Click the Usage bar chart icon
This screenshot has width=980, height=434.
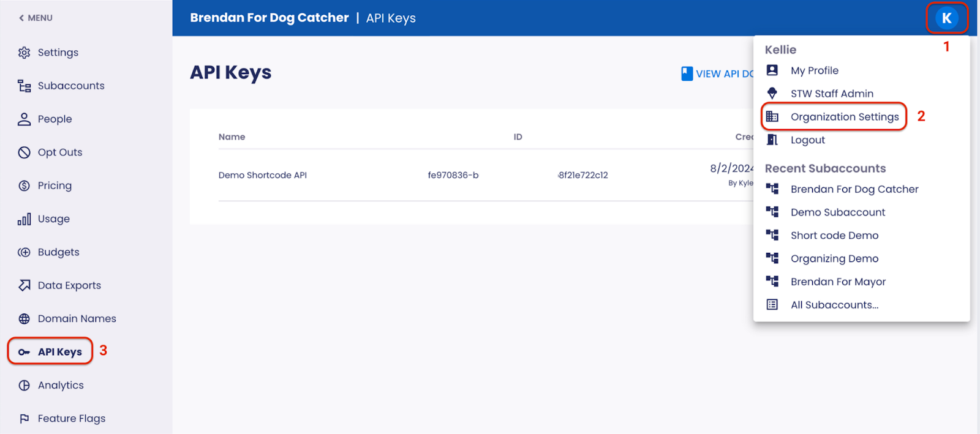coord(24,219)
